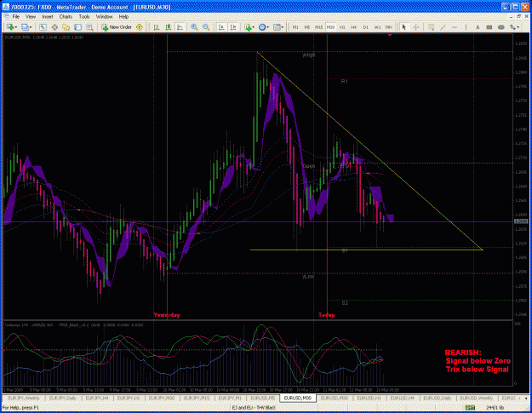
Task: Select the W1 timeframe
Action: [377, 27]
